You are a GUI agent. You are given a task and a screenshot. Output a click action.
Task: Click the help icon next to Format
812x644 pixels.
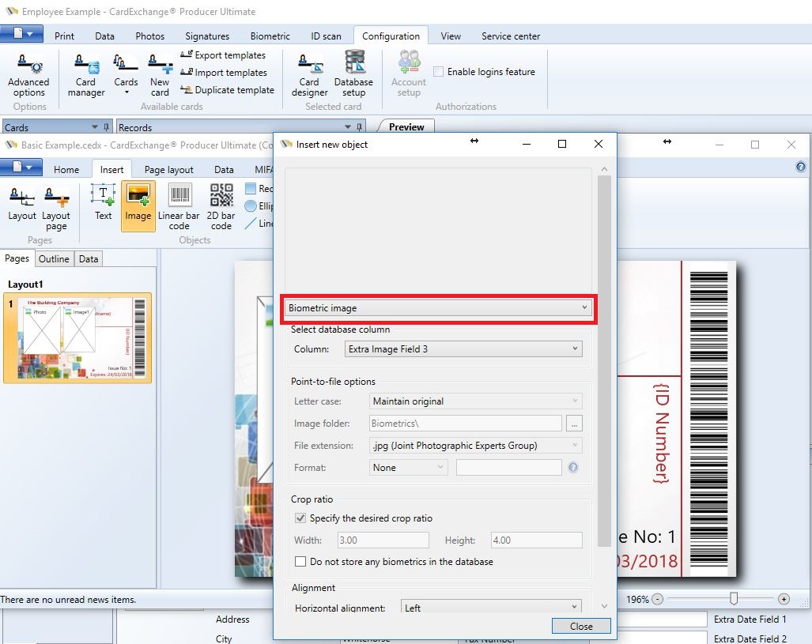click(573, 468)
